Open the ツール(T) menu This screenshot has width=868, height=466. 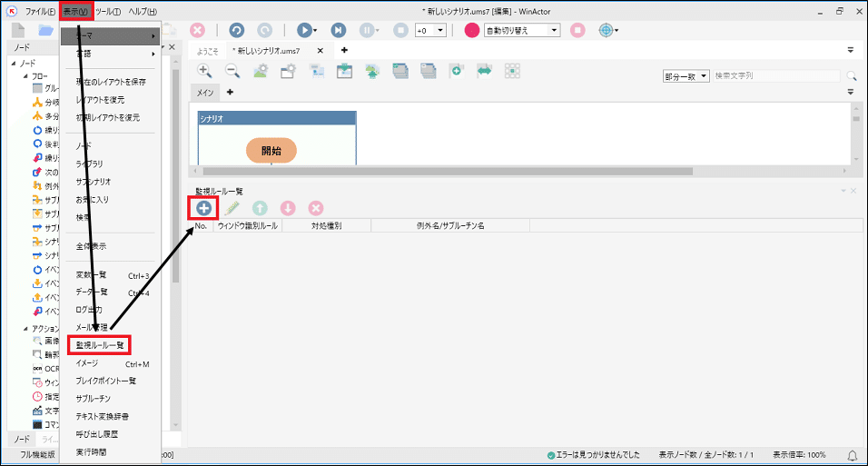pos(108,11)
